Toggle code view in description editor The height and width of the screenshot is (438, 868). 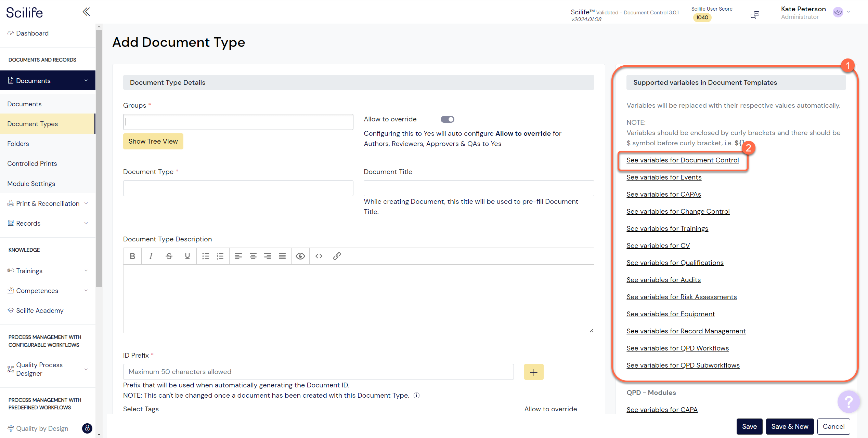point(319,256)
